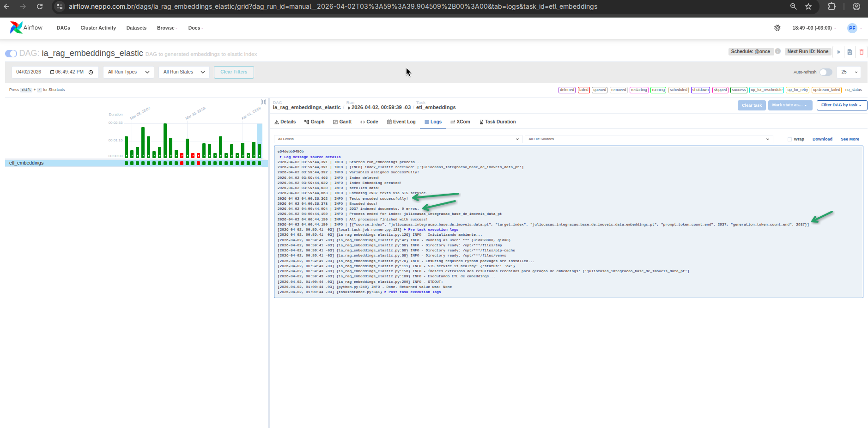Viewport: 868px width, 428px height.
Task: Click the running state legend badge
Action: point(658,90)
